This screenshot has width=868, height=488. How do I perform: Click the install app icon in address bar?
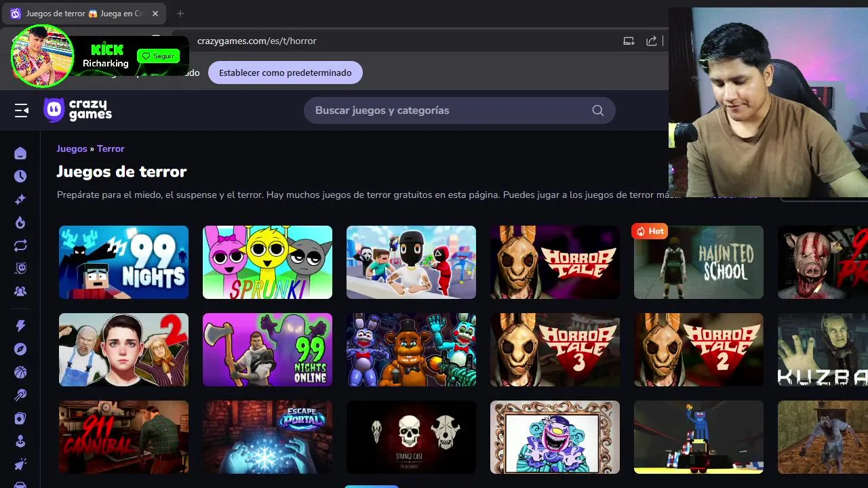(629, 41)
